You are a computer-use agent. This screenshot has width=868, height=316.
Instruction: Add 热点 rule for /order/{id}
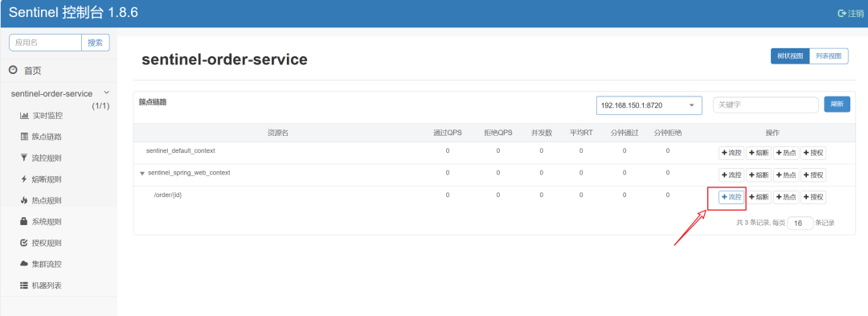(x=786, y=197)
